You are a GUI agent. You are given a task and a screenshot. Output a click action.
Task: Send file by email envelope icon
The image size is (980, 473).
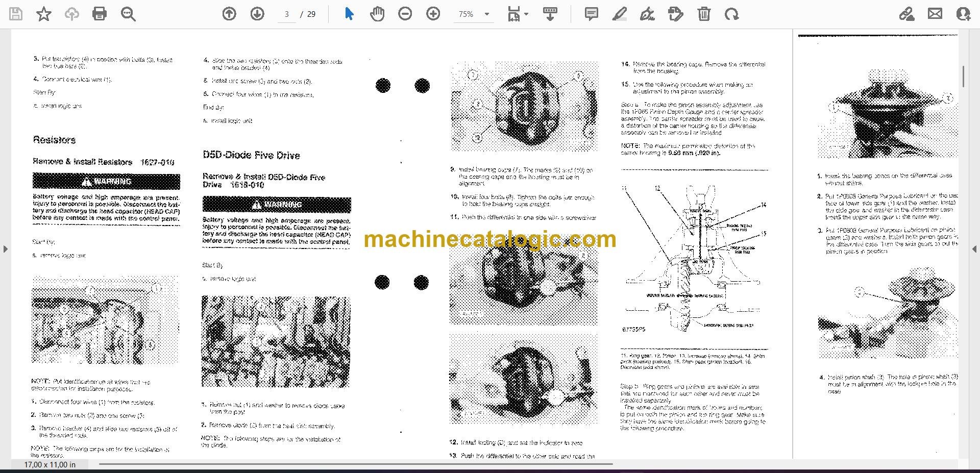(935, 14)
